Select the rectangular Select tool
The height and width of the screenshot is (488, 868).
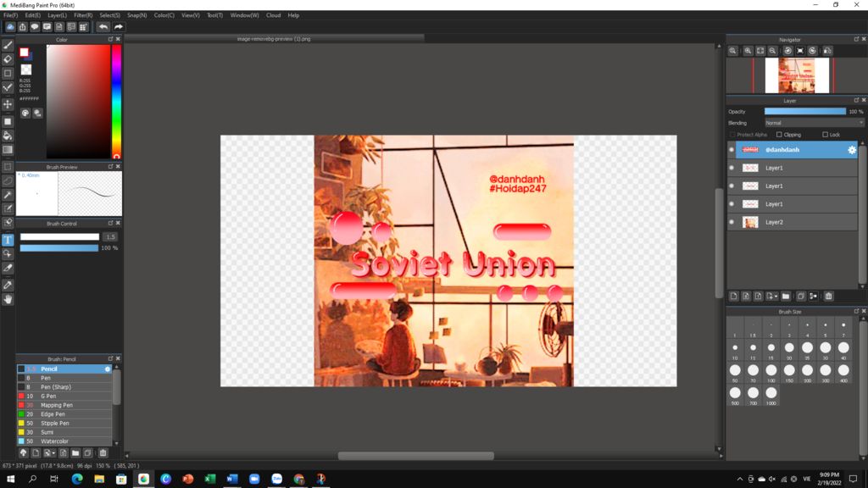click(x=8, y=167)
